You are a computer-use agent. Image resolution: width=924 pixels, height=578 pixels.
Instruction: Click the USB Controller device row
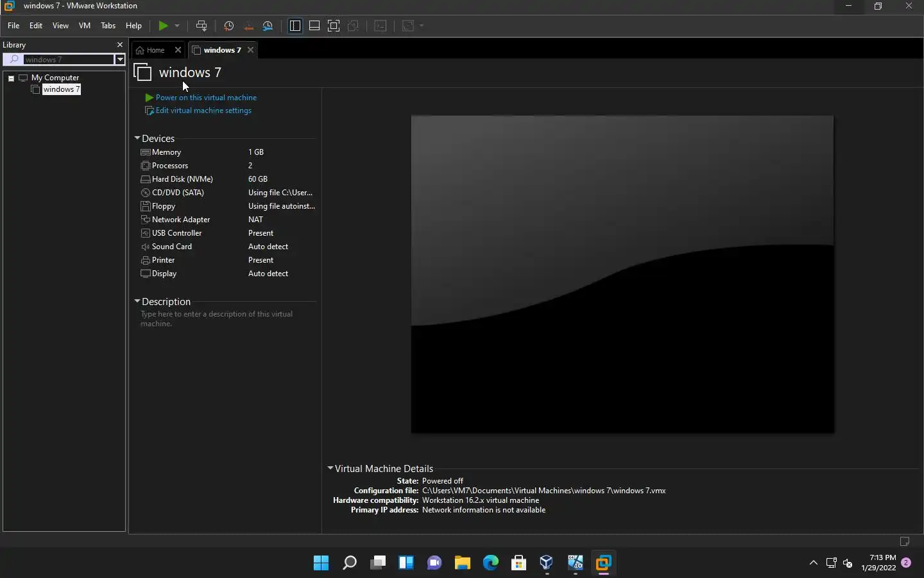[228, 233]
